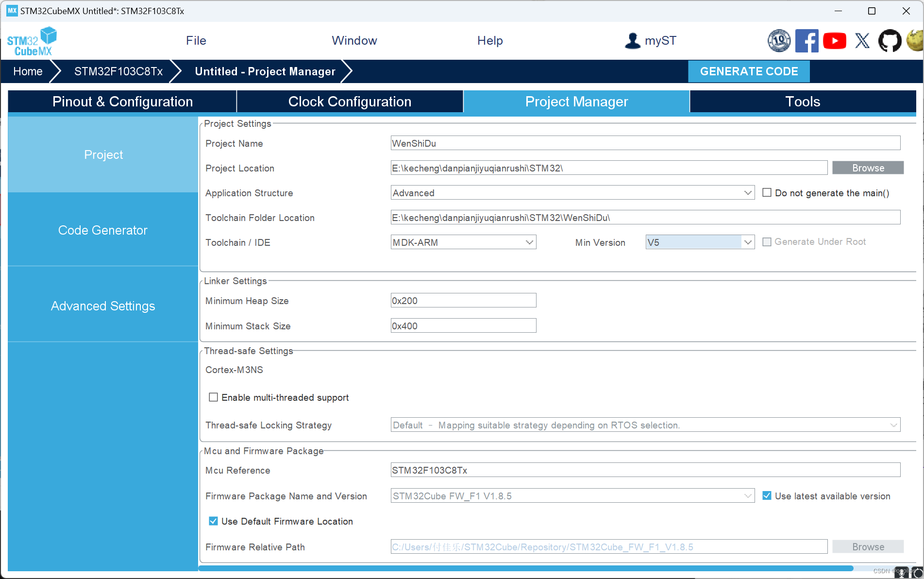Click Browse for Firmware Relative Path
924x579 pixels.
[868, 547]
